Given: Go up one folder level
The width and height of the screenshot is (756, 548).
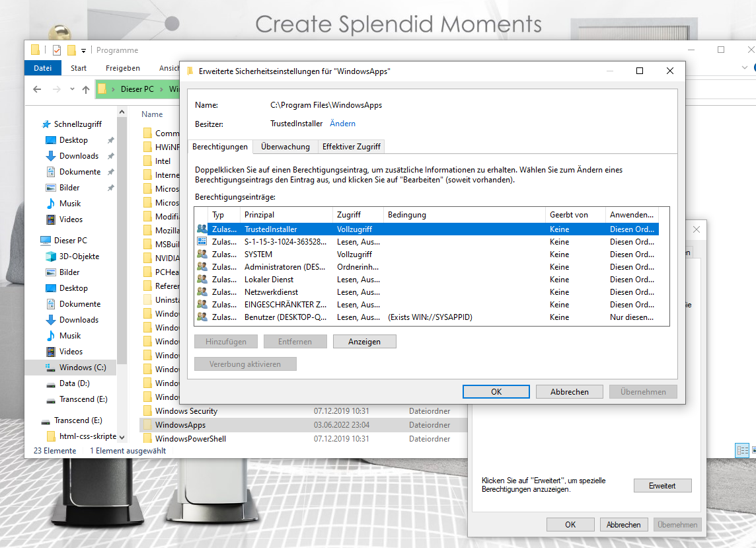Looking at the screenshot, I should 86,89.
